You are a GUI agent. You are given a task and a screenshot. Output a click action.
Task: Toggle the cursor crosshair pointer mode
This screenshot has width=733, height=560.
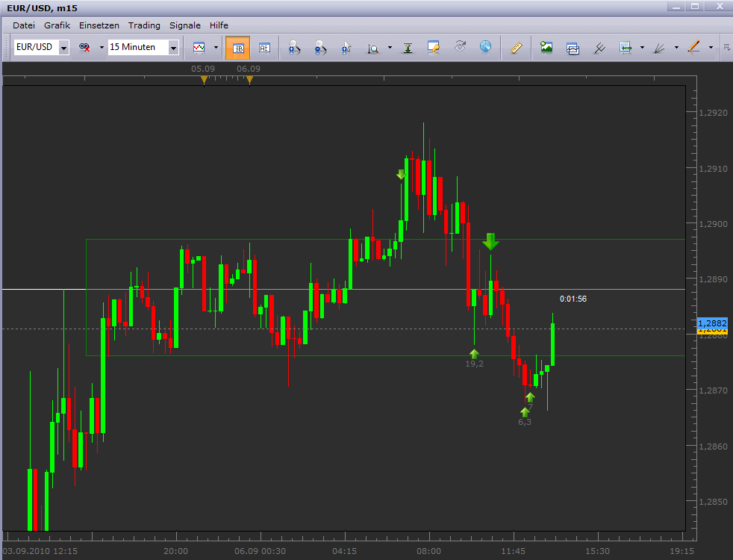pyautogui.click(x=346, y=48)
